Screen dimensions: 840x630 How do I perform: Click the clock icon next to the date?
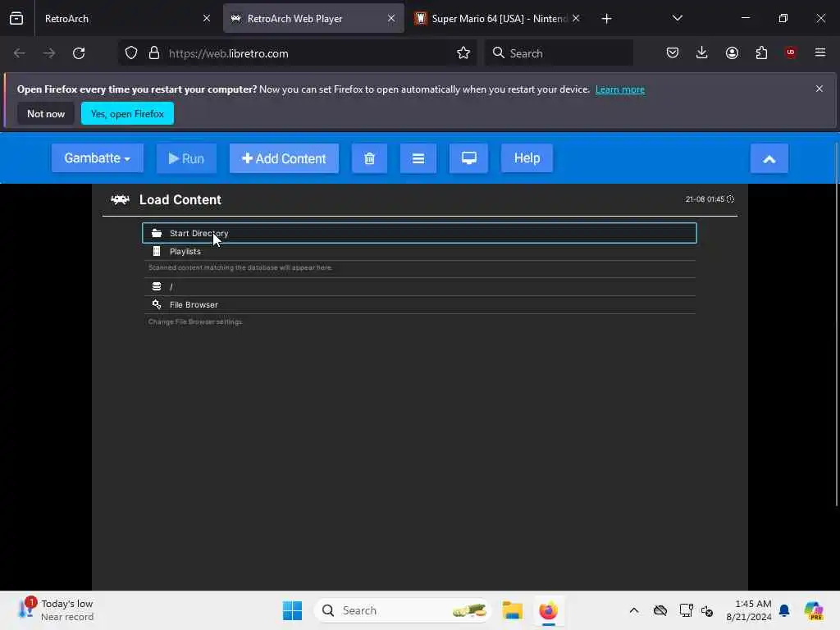click(x=730, y=199)
